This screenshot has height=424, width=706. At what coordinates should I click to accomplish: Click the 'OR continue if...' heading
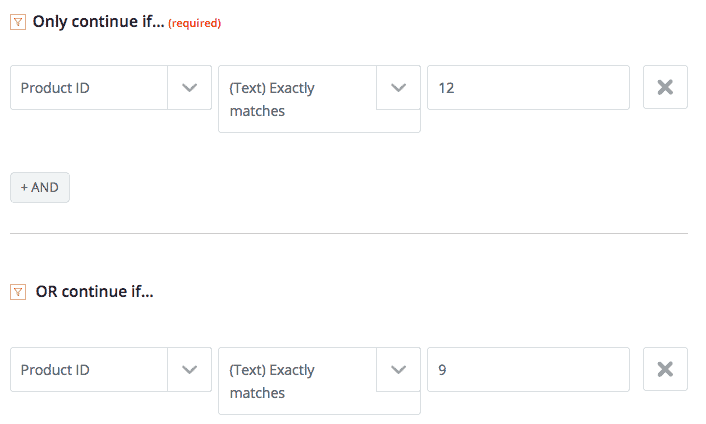pos(94,292)
